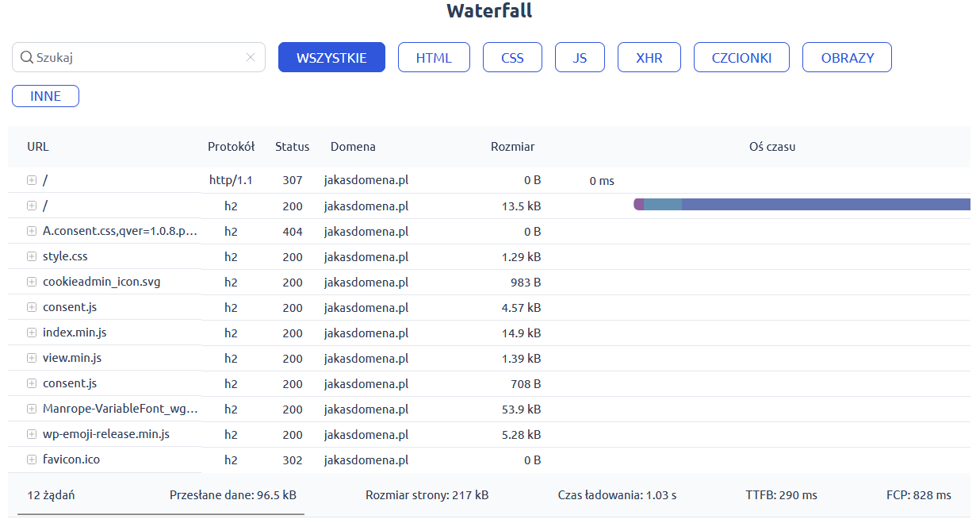Expand the index.min.js request details
The width and height of the screenshot is (980, 523).
[x=32, y=333]
